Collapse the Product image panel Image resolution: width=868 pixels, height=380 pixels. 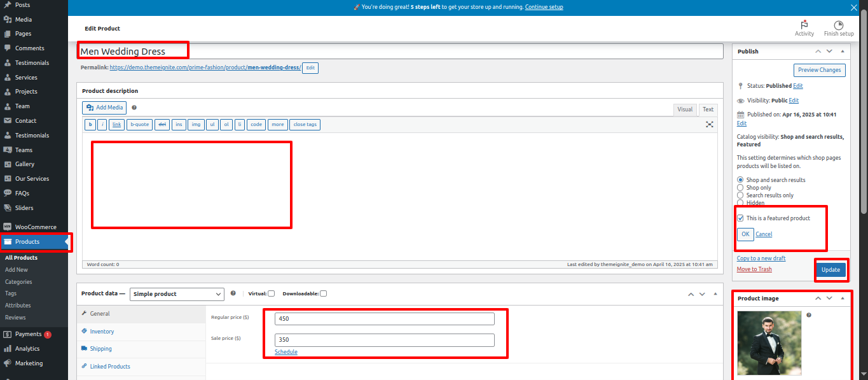(843, 299)
